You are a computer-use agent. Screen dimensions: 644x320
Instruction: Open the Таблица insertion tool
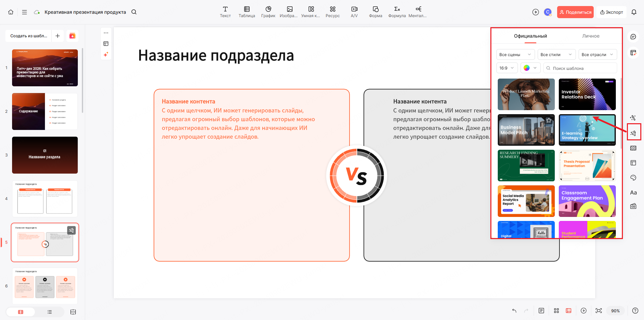[247, 12]
